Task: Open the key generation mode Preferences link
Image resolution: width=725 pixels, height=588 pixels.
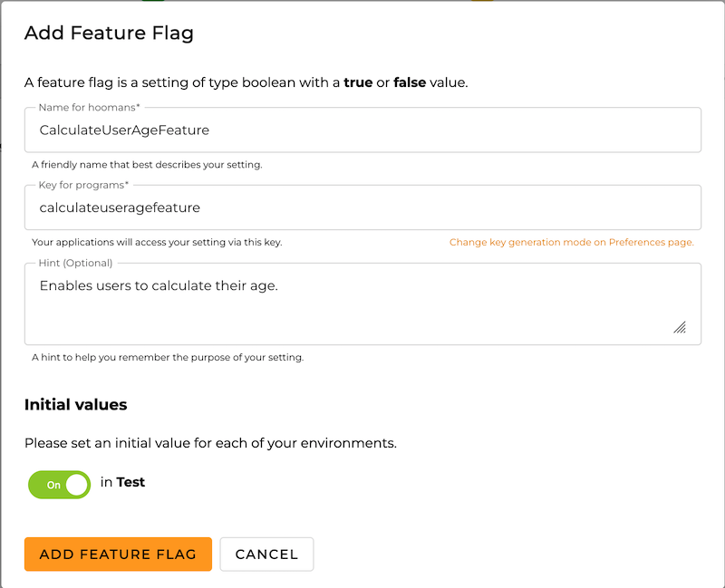Action: coord(571,242)
